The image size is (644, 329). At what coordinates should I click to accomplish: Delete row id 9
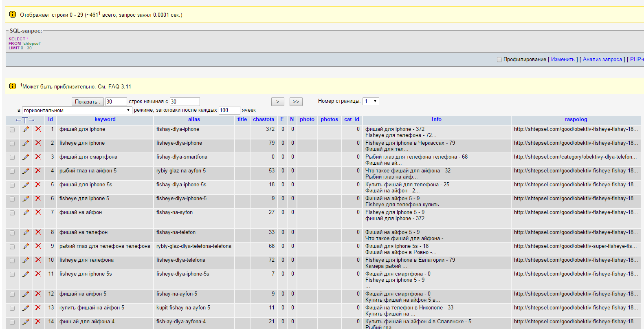pyautogui.click(x=38, y=246)
